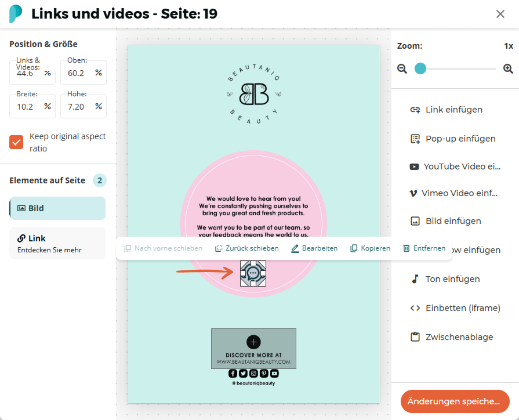This screenshot has height=420, width=519.
Task: Click the 1x zoom value
Action: pos(509,46)
